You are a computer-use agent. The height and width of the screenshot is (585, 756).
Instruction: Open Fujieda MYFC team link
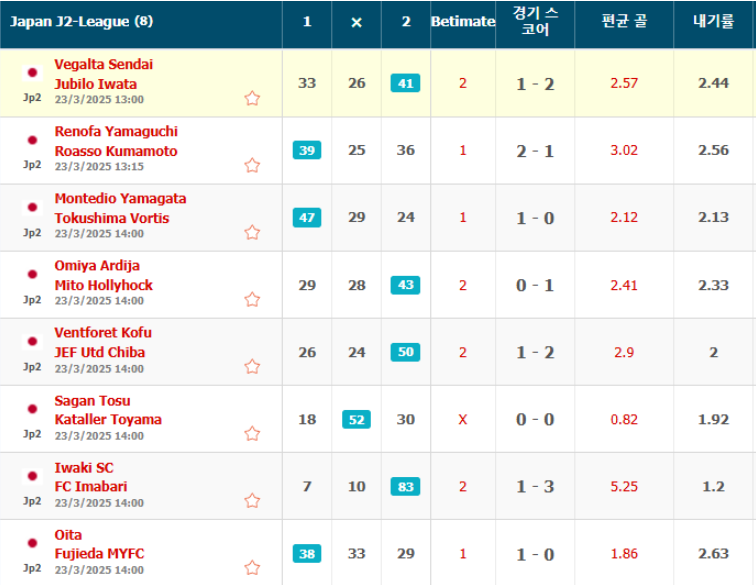pyautogui.click(x=99, y=553)
